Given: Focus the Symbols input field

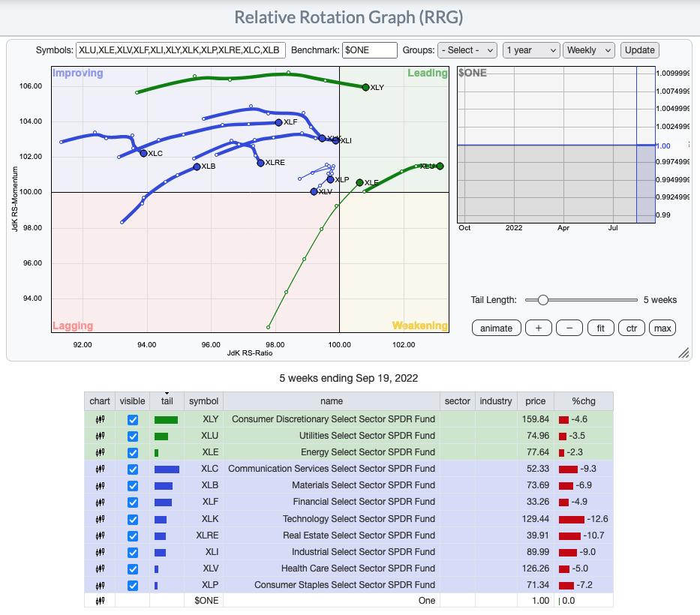Looking at the screenshot, I should 180,50.
